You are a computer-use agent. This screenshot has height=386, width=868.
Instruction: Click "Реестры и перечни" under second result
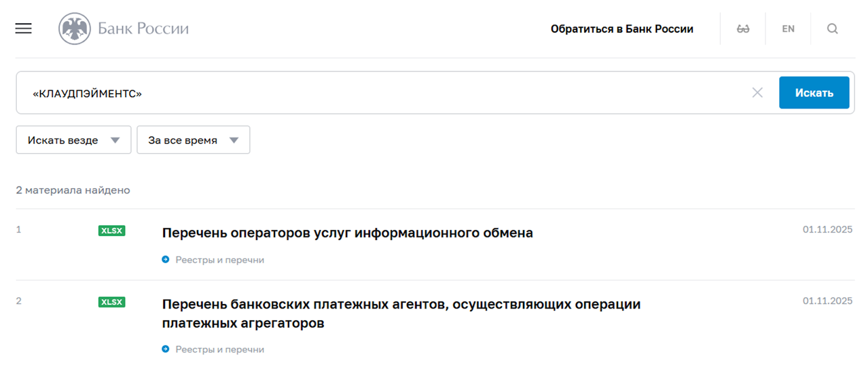click(x=220, y=350)
